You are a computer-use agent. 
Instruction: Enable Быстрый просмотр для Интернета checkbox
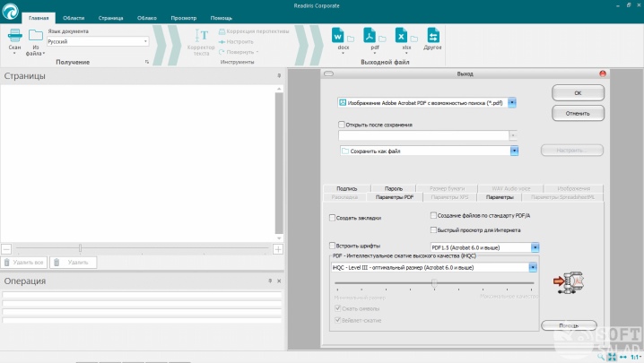(x=433, y=230)
